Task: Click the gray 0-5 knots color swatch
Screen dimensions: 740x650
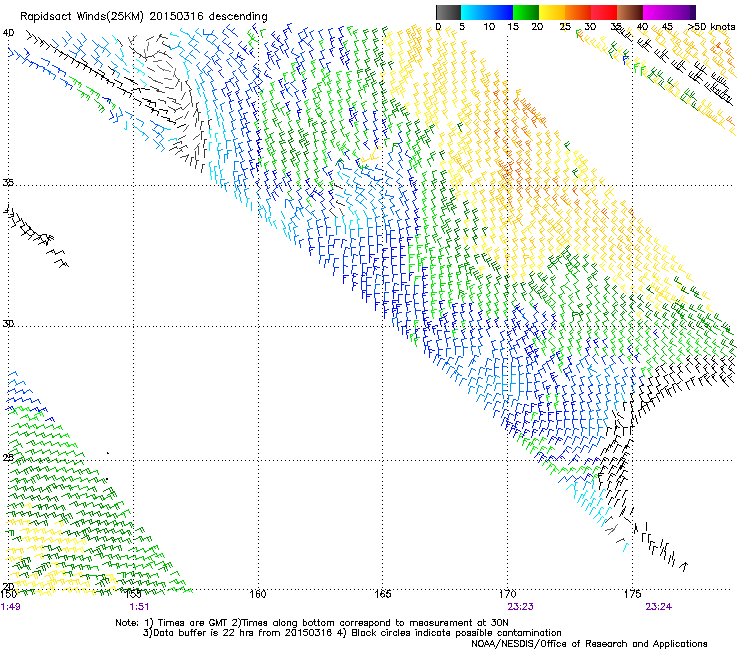Action: (x=448, y=12)
